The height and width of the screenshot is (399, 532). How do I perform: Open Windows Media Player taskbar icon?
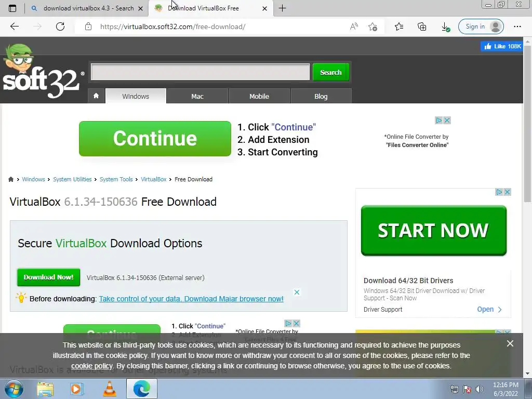coord(77,389)
